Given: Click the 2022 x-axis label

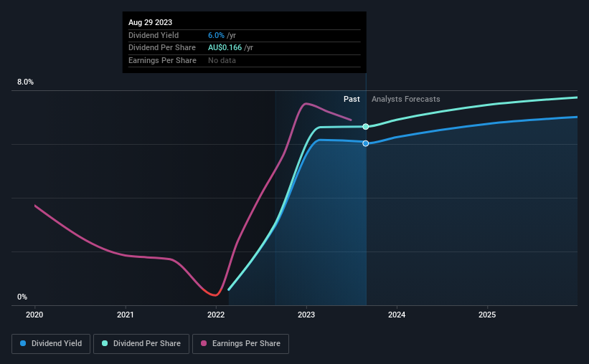Looking at the screenshot, I should (216, 315).
